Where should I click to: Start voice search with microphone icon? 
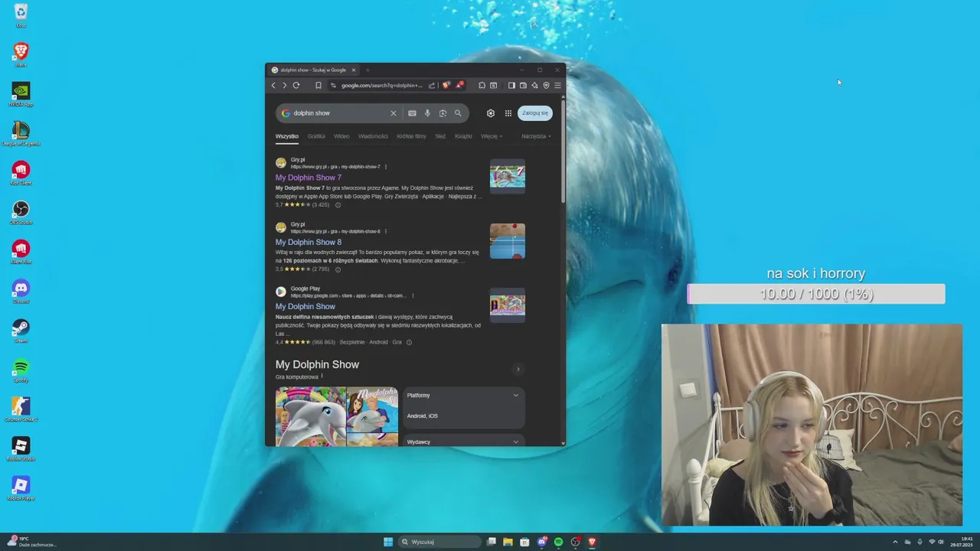427,113
